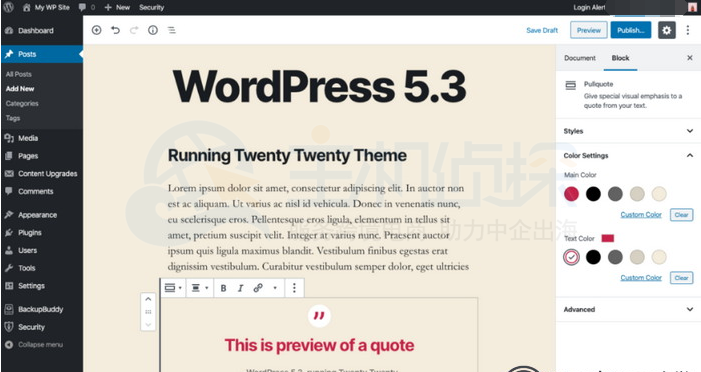
Task: Change block type pullquote dropdown
Action: coord(173,288)
